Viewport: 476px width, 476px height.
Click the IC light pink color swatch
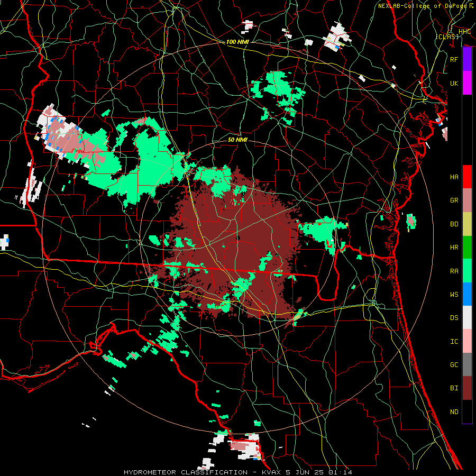point(467,341)
